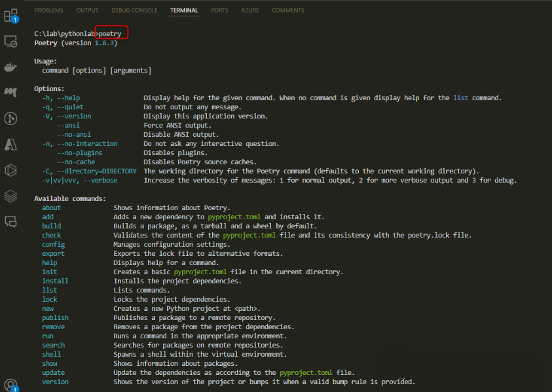Select the TERMINAL tab
Image resolution: width=552 pixels, height=392 pixels.
click(x=184, y=10)
